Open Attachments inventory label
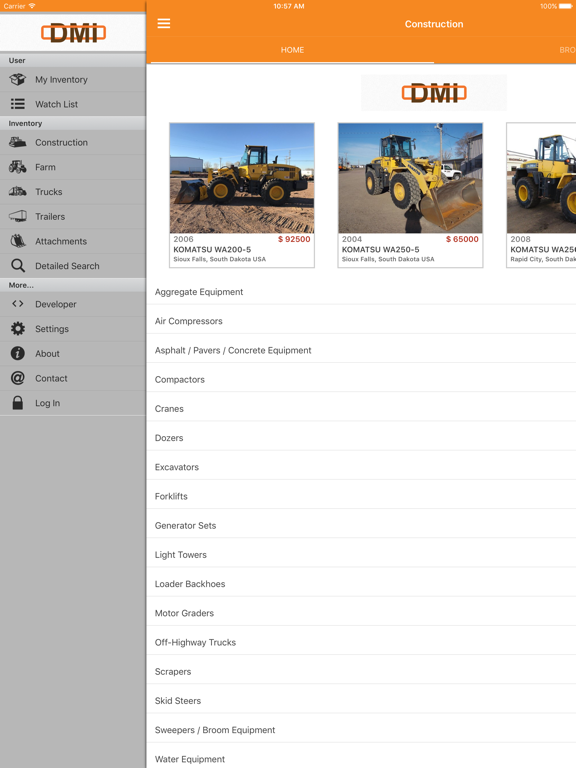This screenshot has height=768, width=576. (x=61, y=241)
